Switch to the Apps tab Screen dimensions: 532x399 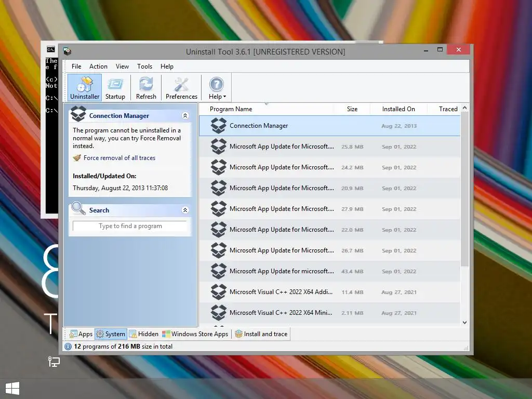click(81, 334)
